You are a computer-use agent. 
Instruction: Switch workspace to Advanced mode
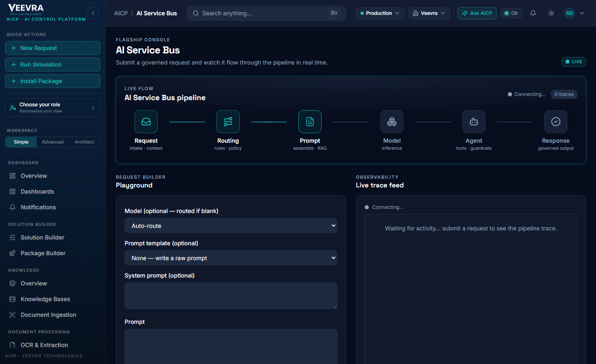[x=53, y=142]
